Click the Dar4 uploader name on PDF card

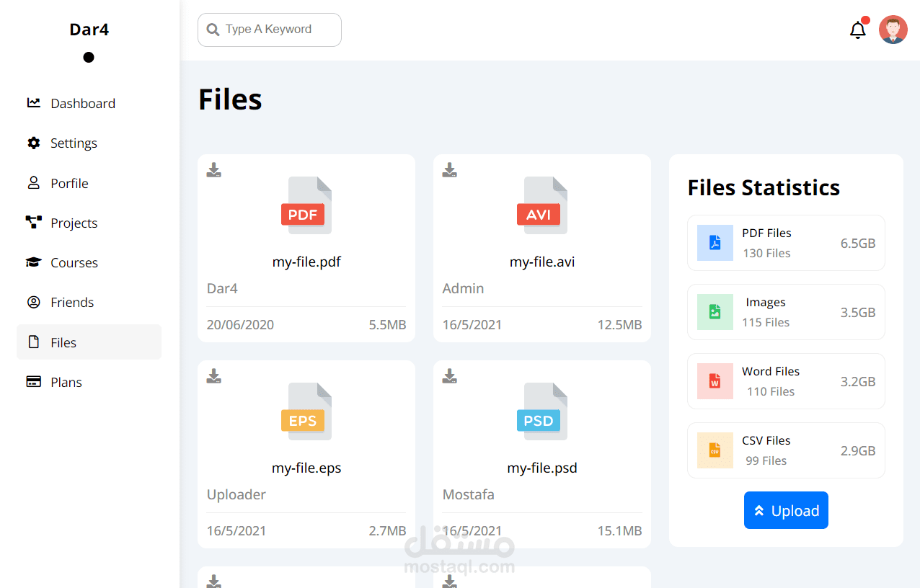pos(222,288)
